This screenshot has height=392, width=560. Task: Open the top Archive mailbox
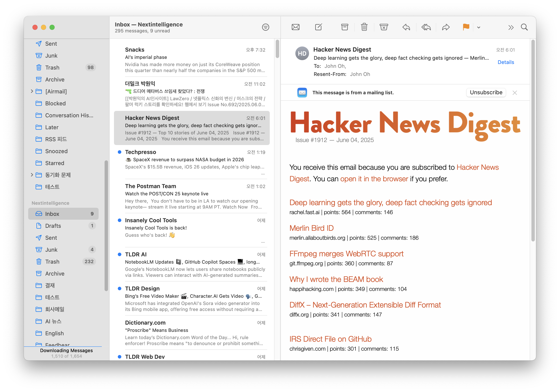63,80
